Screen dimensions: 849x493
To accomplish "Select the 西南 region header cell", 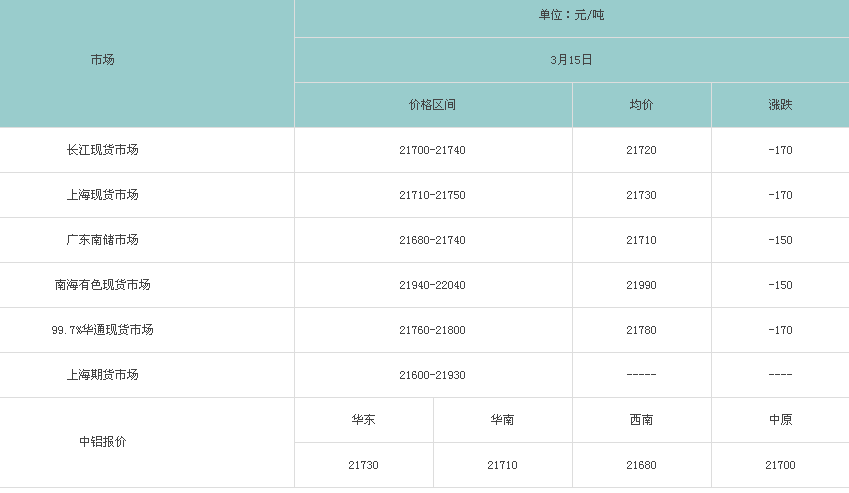I will (x=641, y=420).
